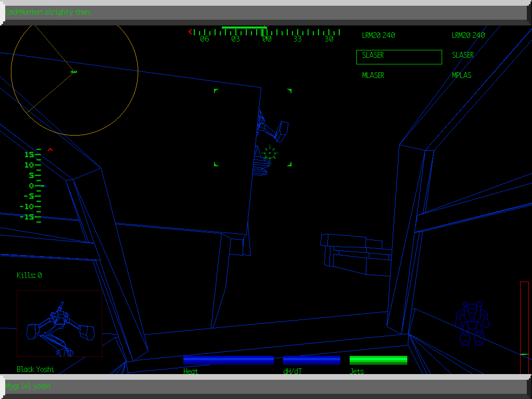Click the bottom chat message bar
The image size is (532, 399).
pos(266,386)
